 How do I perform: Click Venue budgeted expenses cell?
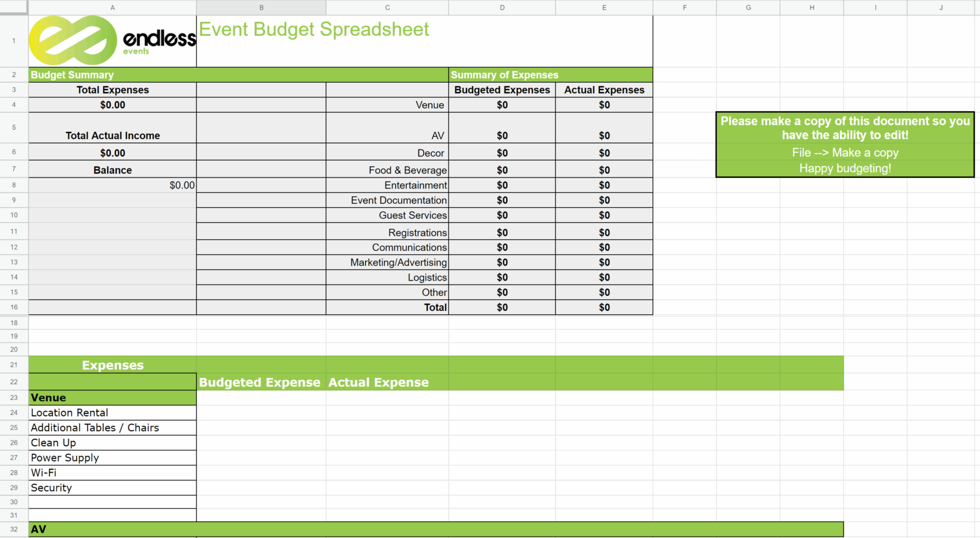click(502, 105)
